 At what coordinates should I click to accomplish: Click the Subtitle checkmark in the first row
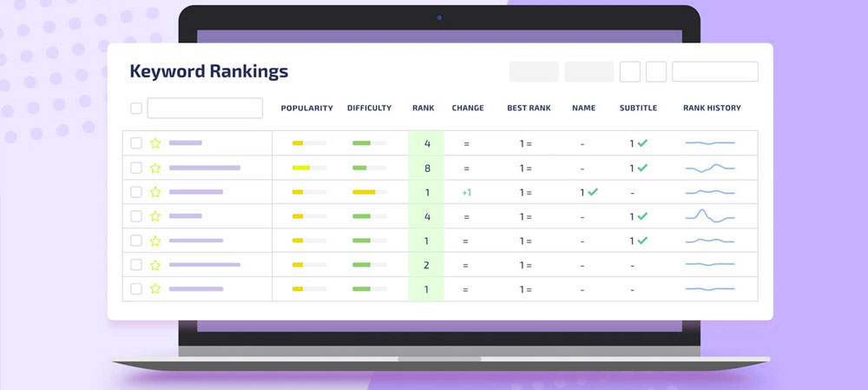642,143
